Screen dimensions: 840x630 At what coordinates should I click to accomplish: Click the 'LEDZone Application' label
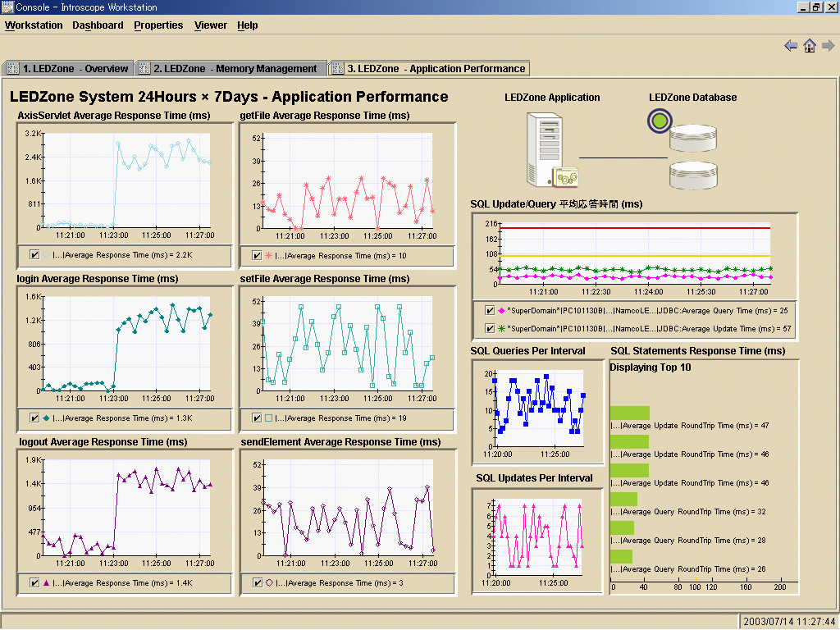coord(552,98)
